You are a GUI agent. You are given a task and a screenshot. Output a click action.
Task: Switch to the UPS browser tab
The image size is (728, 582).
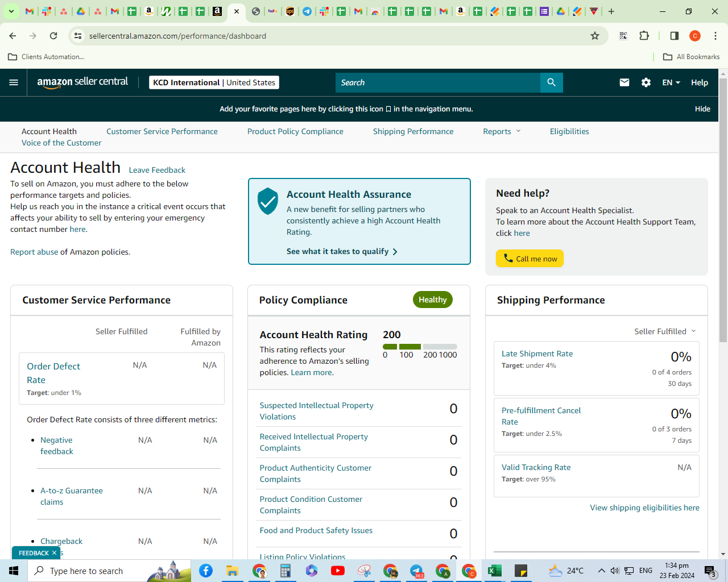pyautogui.click(x=290, y=11)
